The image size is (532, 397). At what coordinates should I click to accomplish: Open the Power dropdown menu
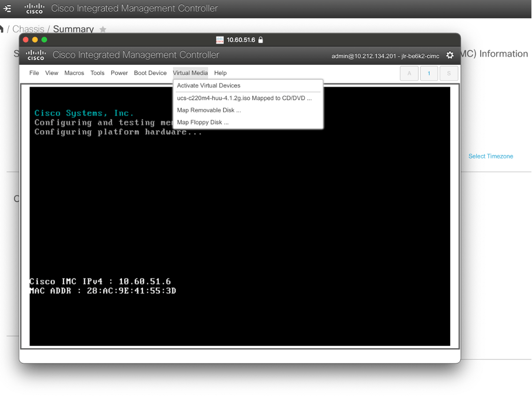[119, 73]
